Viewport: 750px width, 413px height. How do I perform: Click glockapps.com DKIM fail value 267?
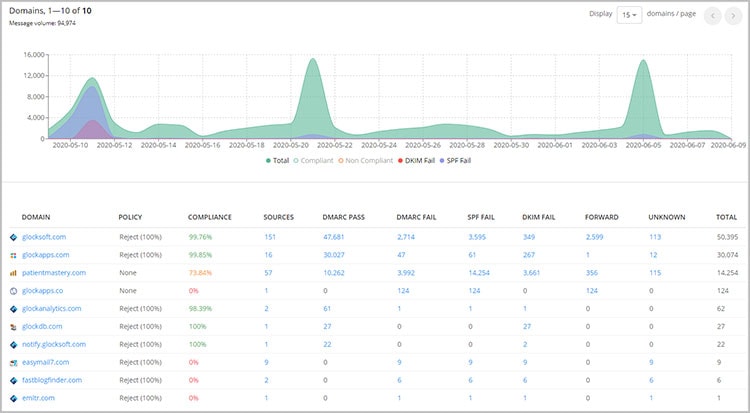(529, 255)
